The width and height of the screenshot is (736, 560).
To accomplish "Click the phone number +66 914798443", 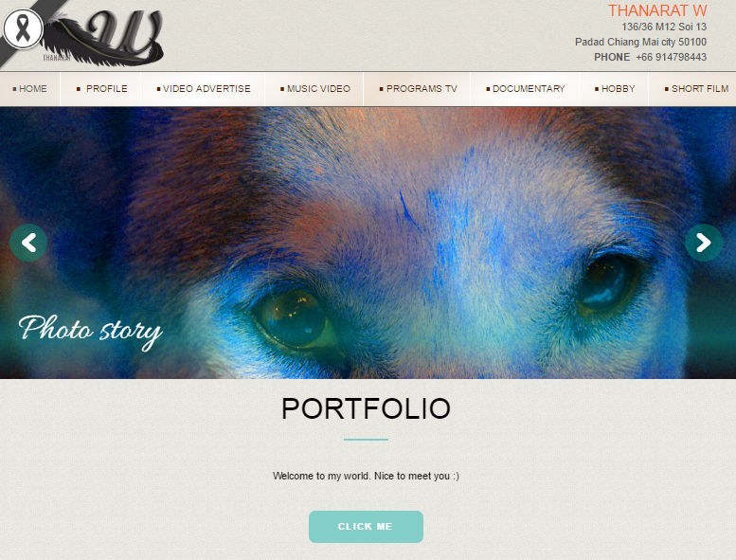I will [x=671, y=57].
